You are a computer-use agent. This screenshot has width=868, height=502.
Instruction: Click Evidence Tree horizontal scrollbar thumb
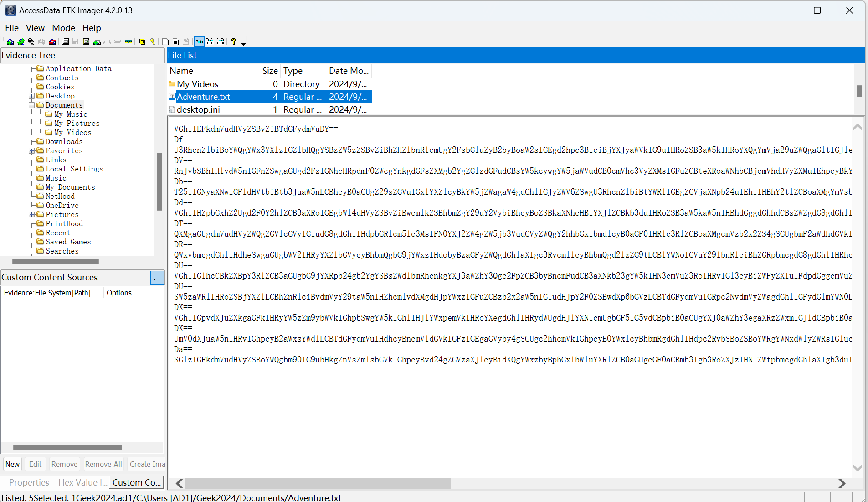click(x=56, y=262)
